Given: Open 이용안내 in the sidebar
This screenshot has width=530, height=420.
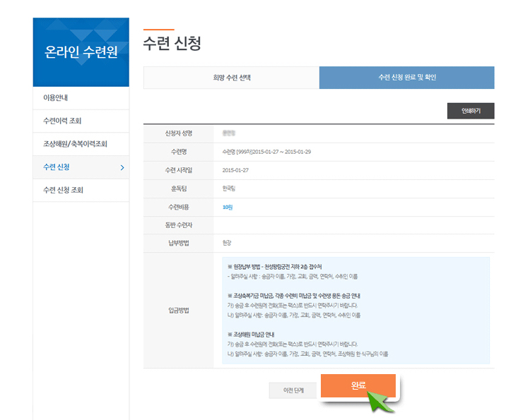Looking at the screenshot, I should pos(81,98).
